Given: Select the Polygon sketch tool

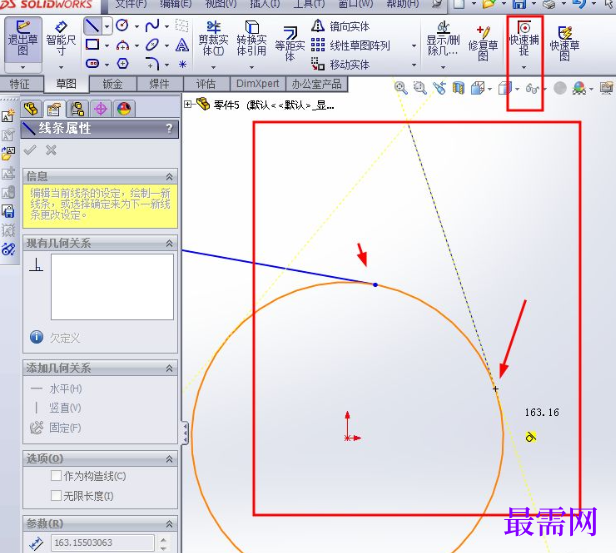Looking at the screenshot, I should (x=123, y=63).
